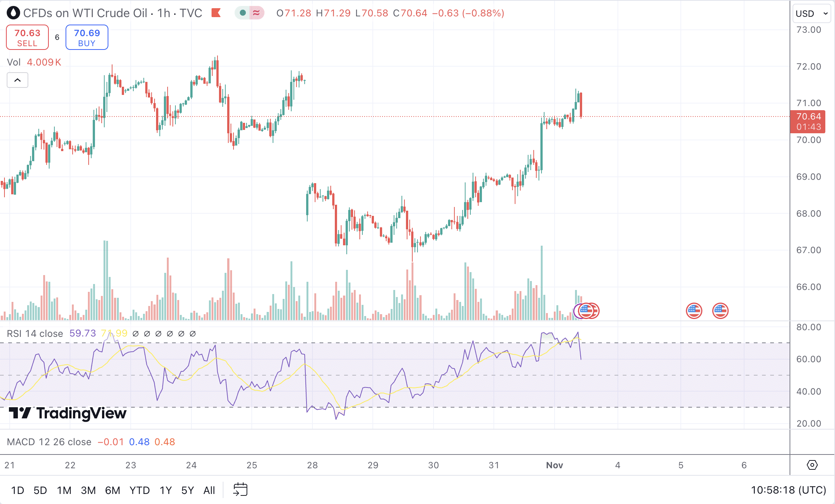The height and width of the screenshot is (504, 835).
Task: Open the go-to-date calendar icon
Action: [x=240, y=489]
